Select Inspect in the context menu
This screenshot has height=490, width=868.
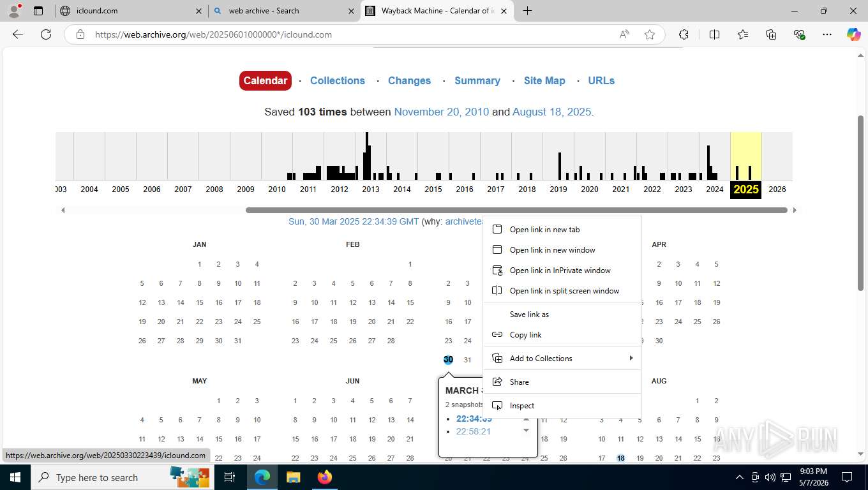click(562, 406)
